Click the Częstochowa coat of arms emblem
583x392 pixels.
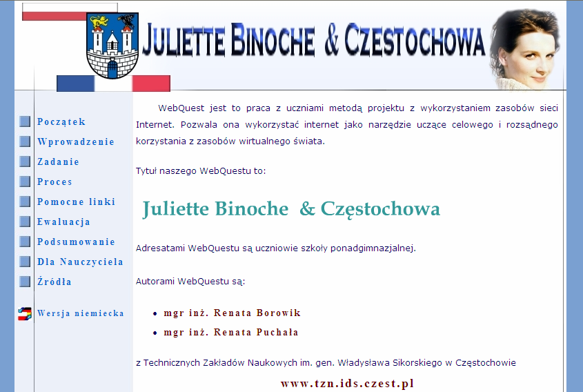click(112, 46)
